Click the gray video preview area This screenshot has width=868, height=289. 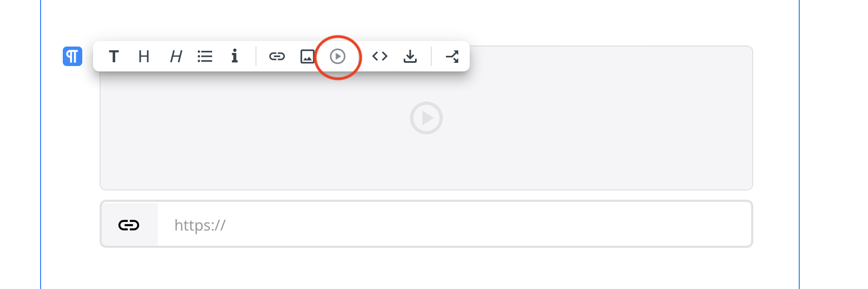point(426,118)
